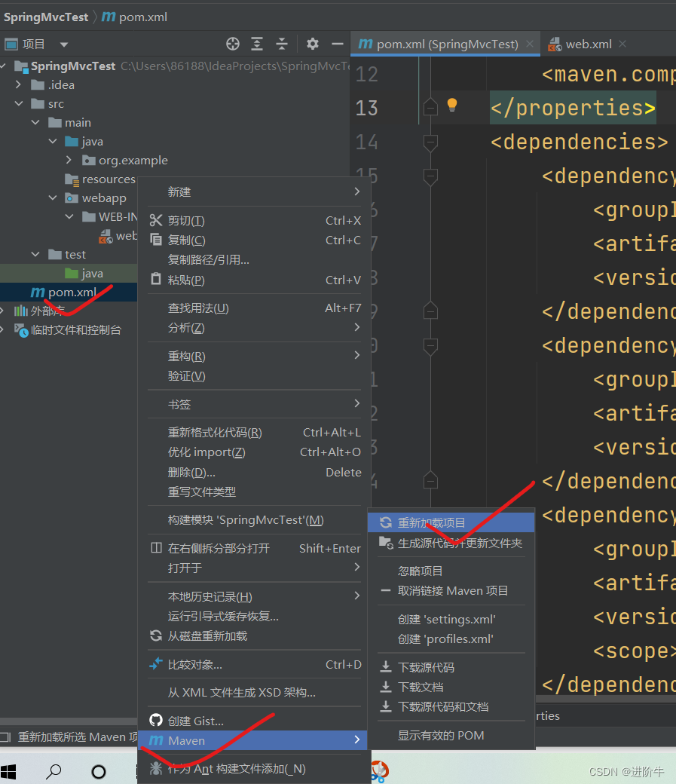Click 下载文档 entry
This screenshot has height=784, width=676.
451,687
